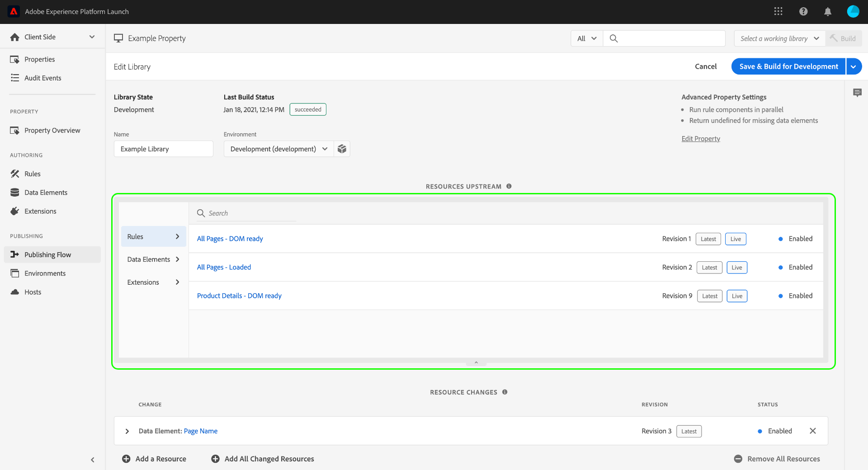868x470 pixels.
Task: Focus the header search field
Action: [664, 38]
